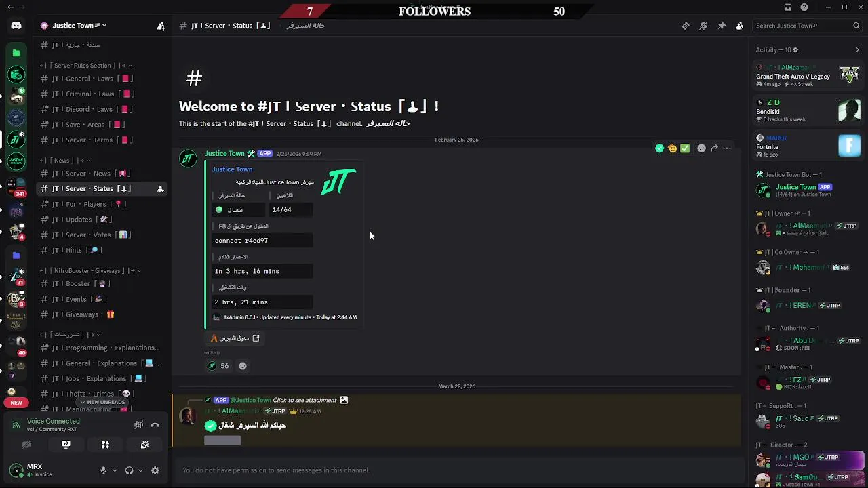This screenshot has width=868, height=488.
Task: Click to see attachment on reply
Action: click(304, 401)
